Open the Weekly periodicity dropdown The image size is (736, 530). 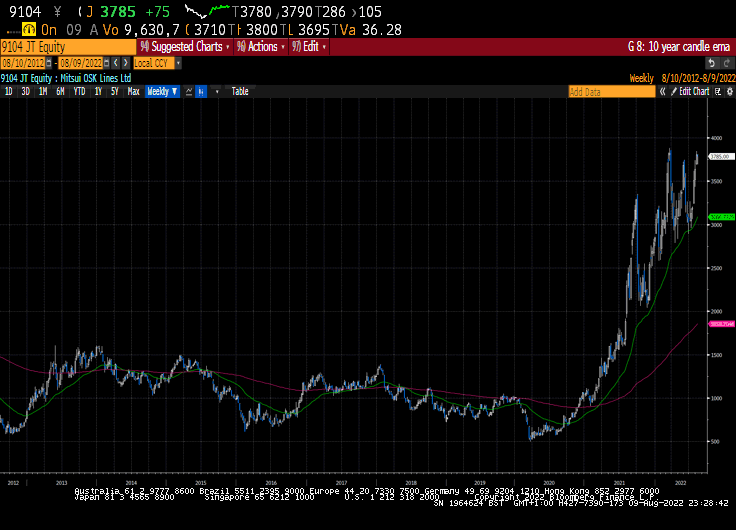[162, 92]
